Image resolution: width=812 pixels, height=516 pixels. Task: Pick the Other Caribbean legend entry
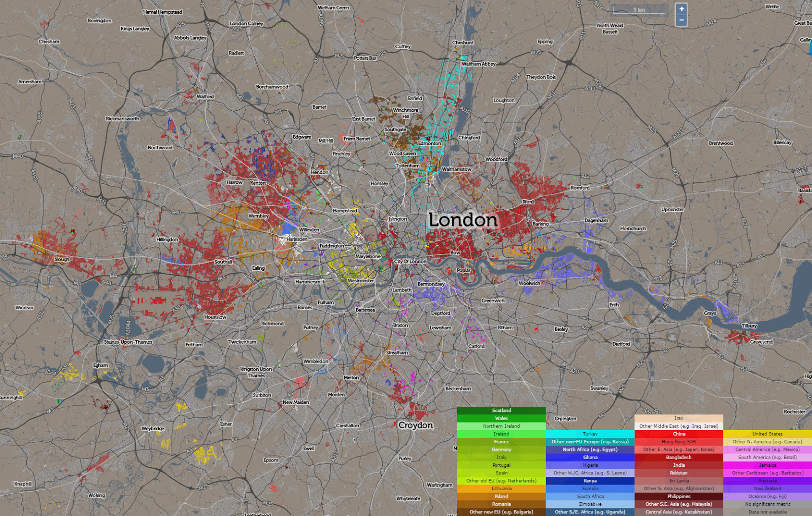768,473
